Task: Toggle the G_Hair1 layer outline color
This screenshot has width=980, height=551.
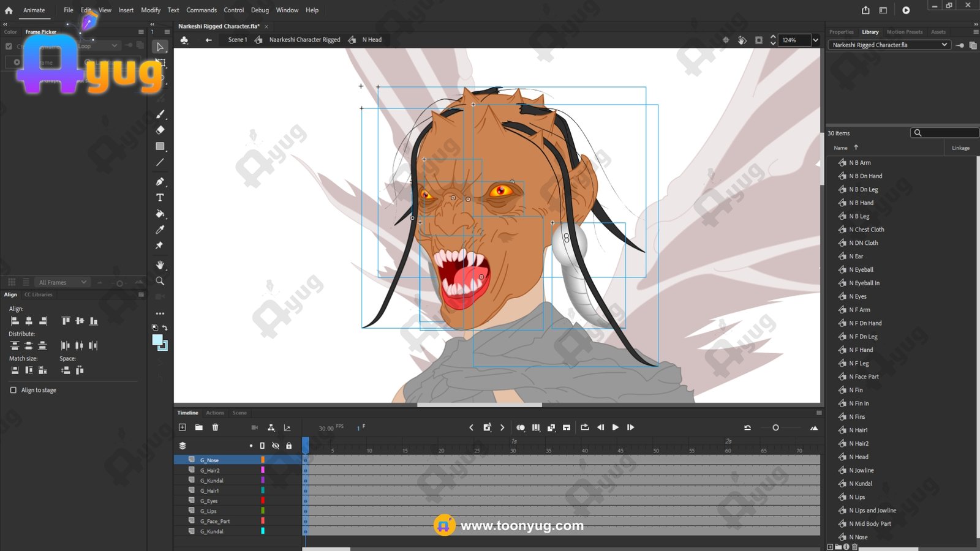Action: [x=263, y=490]
